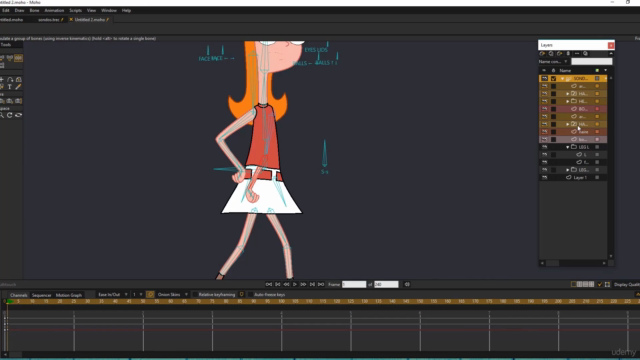The width and height of the screenshot is (640, 360).
Task: Open the Window menu
Action: 109,10
